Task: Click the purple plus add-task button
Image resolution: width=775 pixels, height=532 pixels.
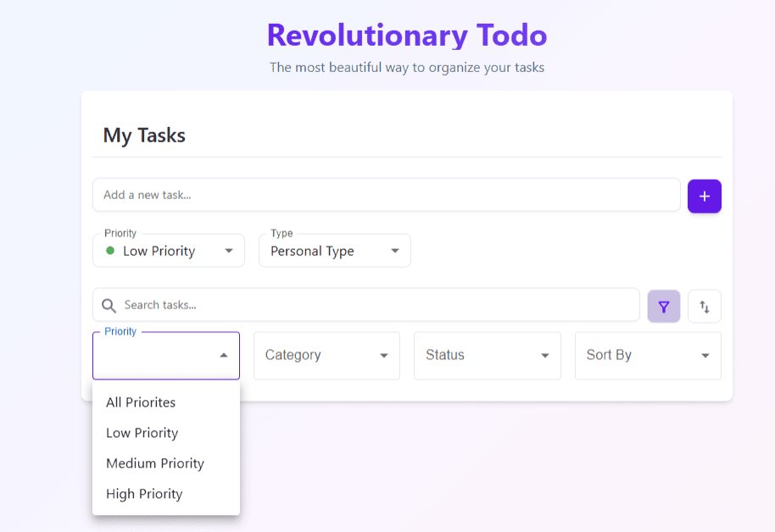Action: [x=705, y=196]
